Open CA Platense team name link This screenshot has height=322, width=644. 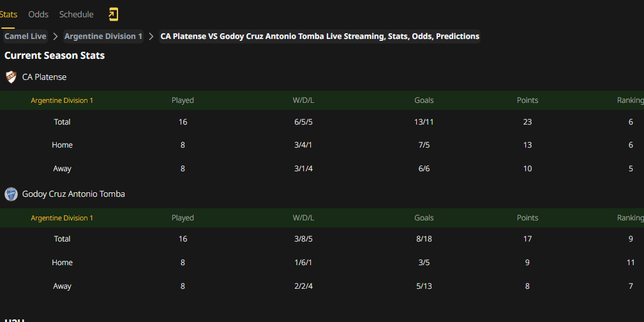tap(44, 77)
